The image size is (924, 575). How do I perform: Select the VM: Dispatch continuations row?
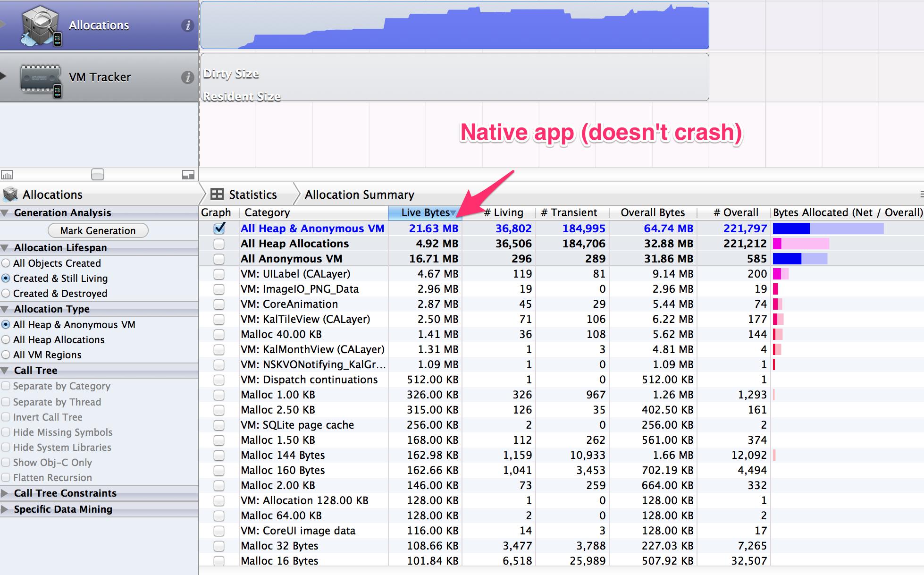click(x=562, y=380)
